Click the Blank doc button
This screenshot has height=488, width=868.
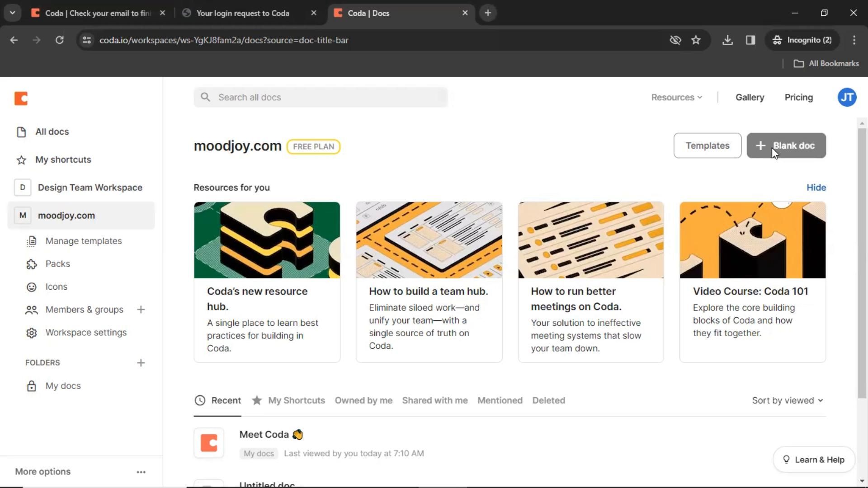tap(786, 145)
